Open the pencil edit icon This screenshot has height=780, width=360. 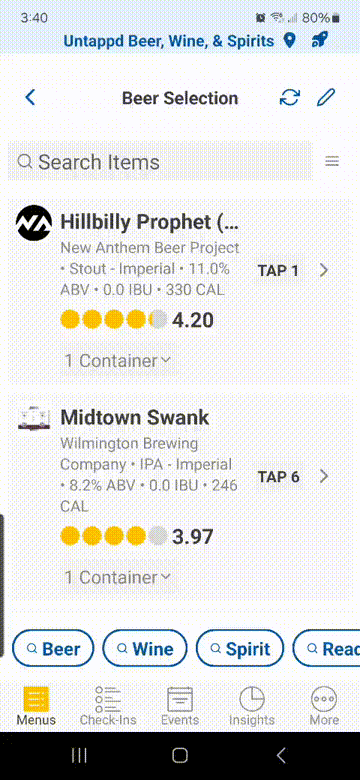tap(326, 98)
